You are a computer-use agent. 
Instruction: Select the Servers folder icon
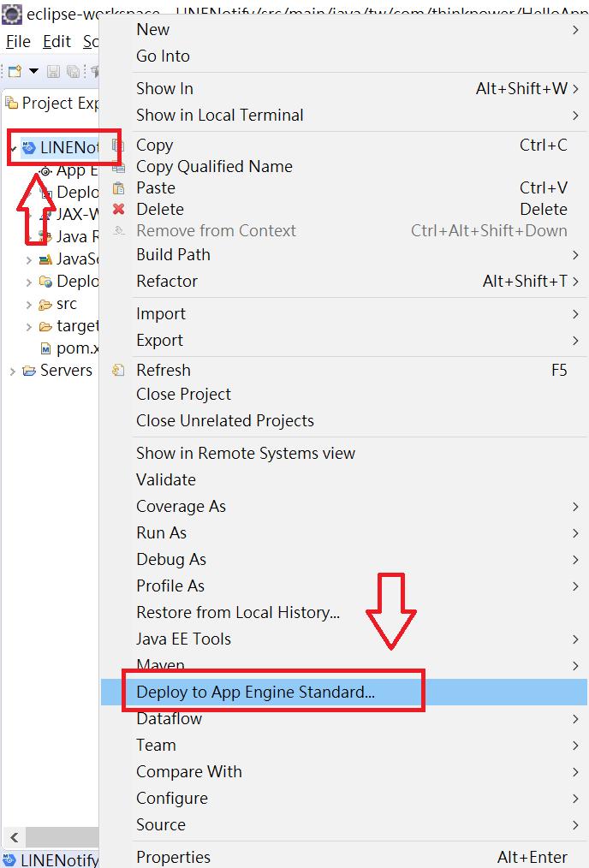point(29,371)
